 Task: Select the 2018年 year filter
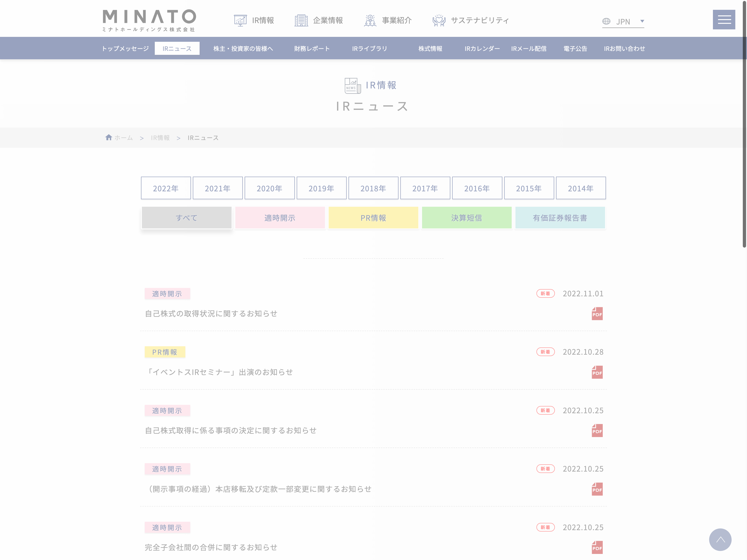(373, 188)
